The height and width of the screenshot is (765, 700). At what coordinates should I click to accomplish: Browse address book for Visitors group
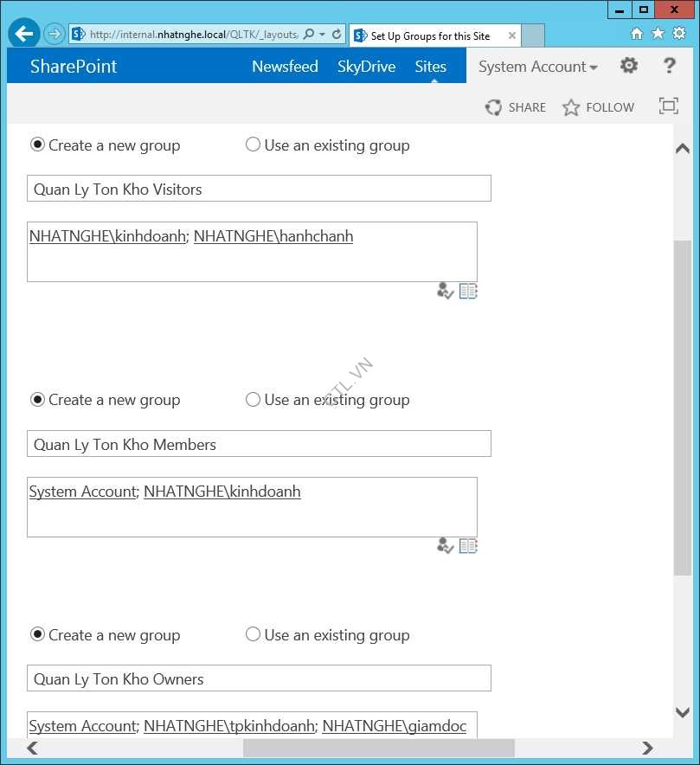point(467,291)
